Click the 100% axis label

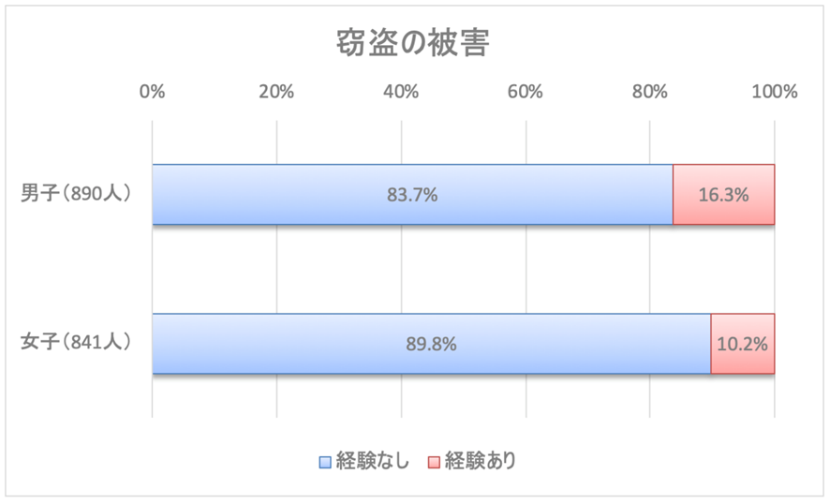click(774, 92)
